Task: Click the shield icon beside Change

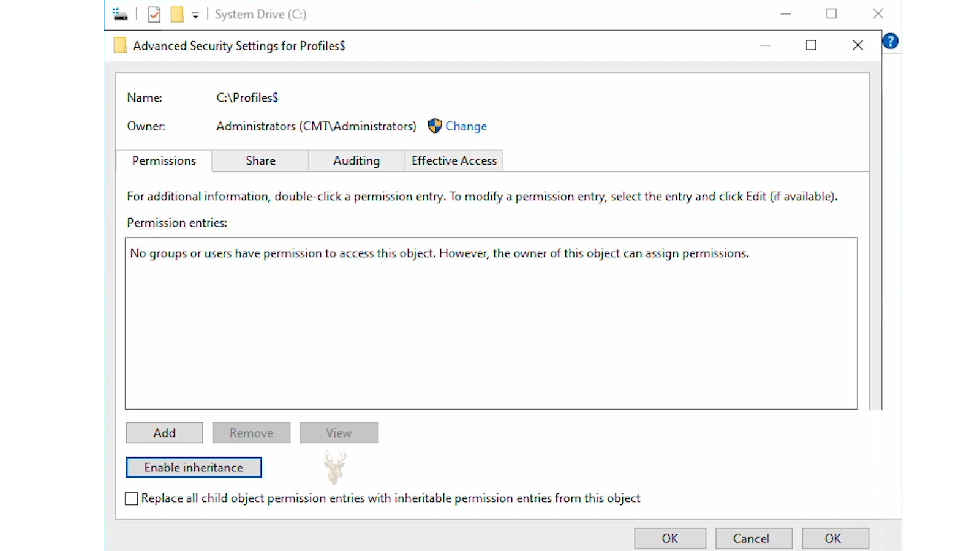Action: point(435,126)
